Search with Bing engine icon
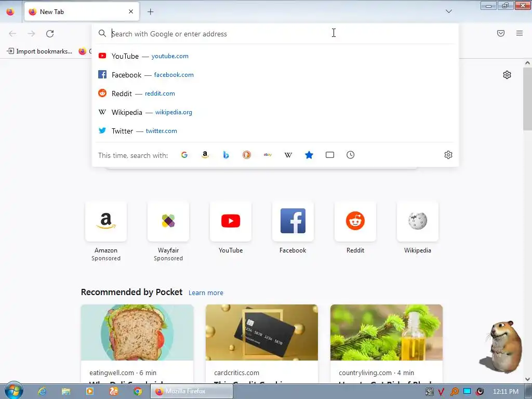 [226, 155]
